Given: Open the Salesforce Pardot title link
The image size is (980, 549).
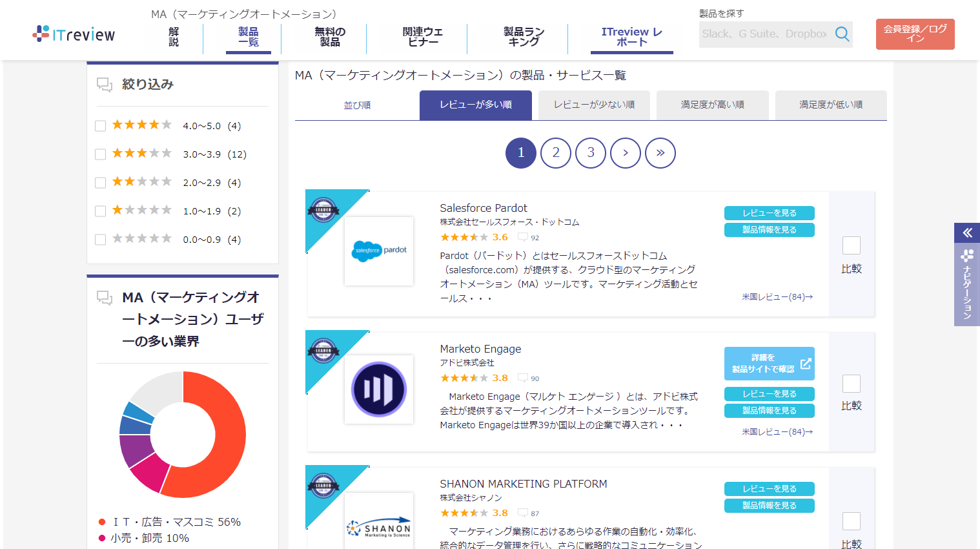Looking at the screenshot, I should click(x=484, y=208).
